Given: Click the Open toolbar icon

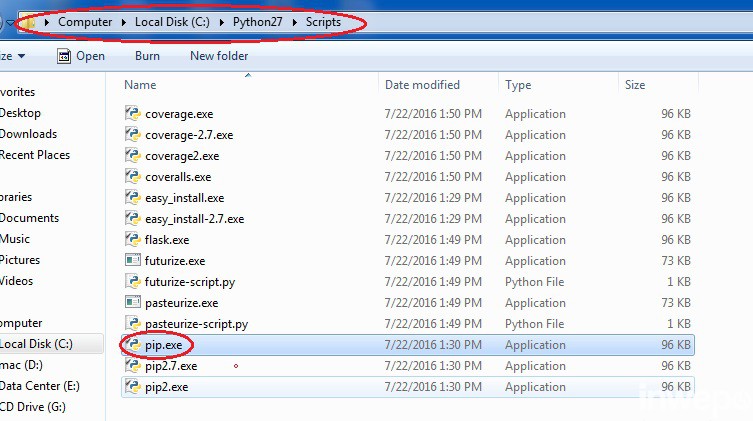Looking at the screenshot, I should coord(64,56).
